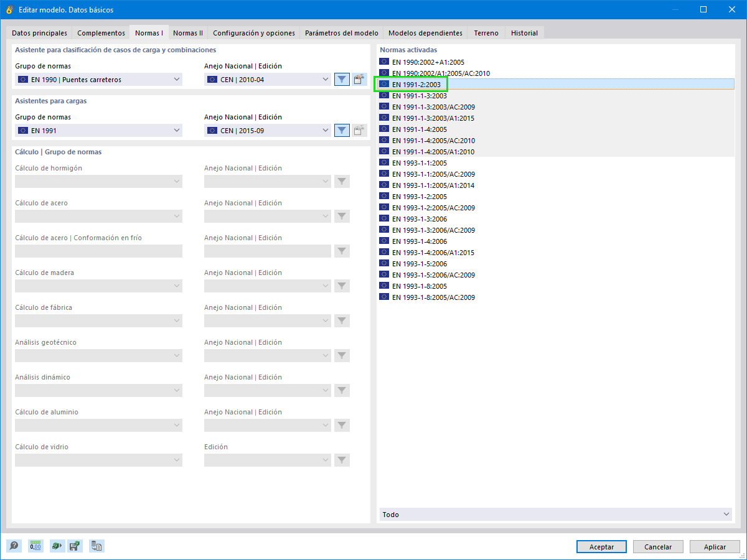Open the Todo filter dropdown below standards list
The width and height of the screenshot is (747, 560).
pos(556,515)
